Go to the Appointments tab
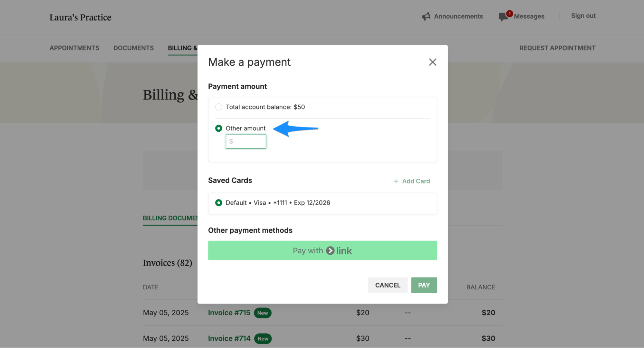 click(74, 48)
